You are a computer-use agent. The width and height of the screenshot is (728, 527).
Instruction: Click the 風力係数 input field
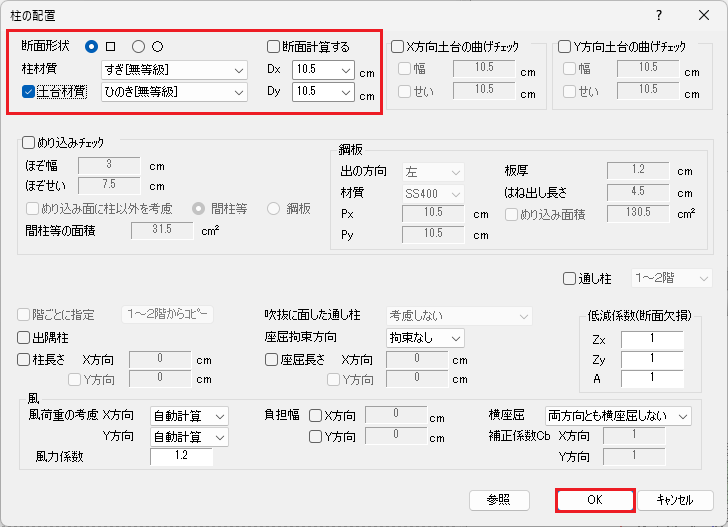[x=181, y=457]
